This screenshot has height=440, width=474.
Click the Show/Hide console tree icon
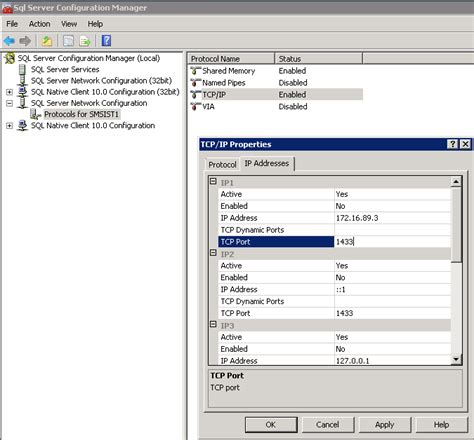[x=69, y=41]
